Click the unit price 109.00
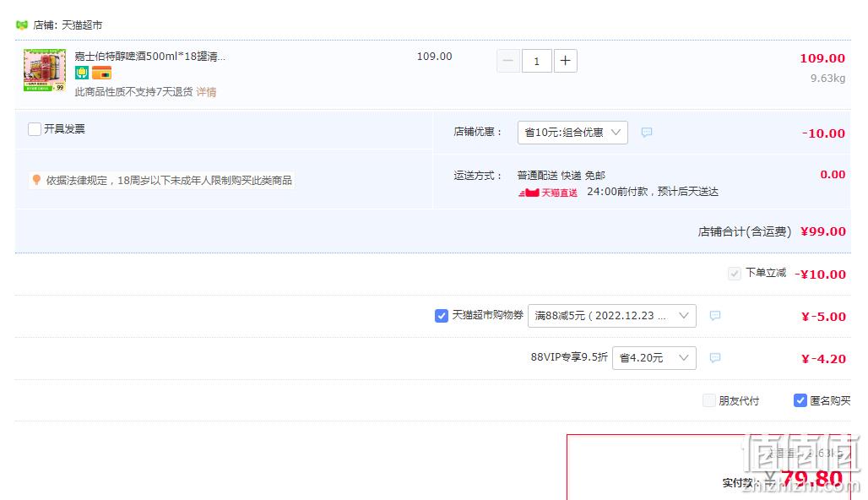Screen dimensions: 868x500 coord(435,57)
